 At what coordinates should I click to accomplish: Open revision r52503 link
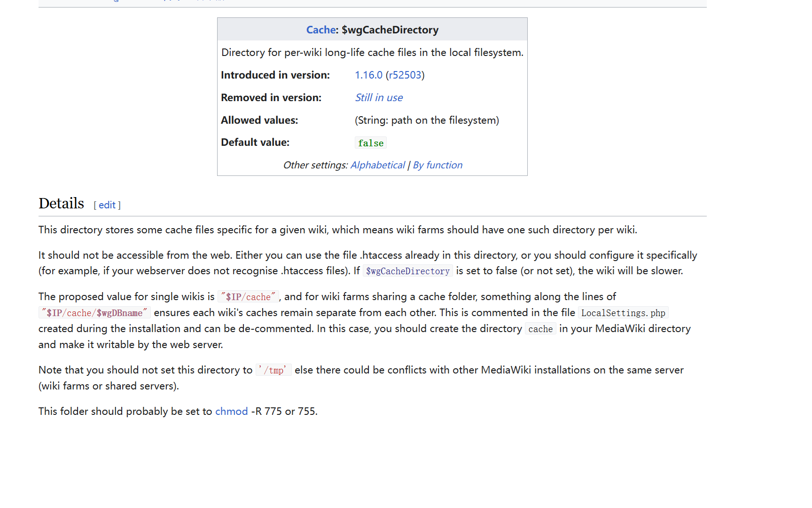[405, 75]
